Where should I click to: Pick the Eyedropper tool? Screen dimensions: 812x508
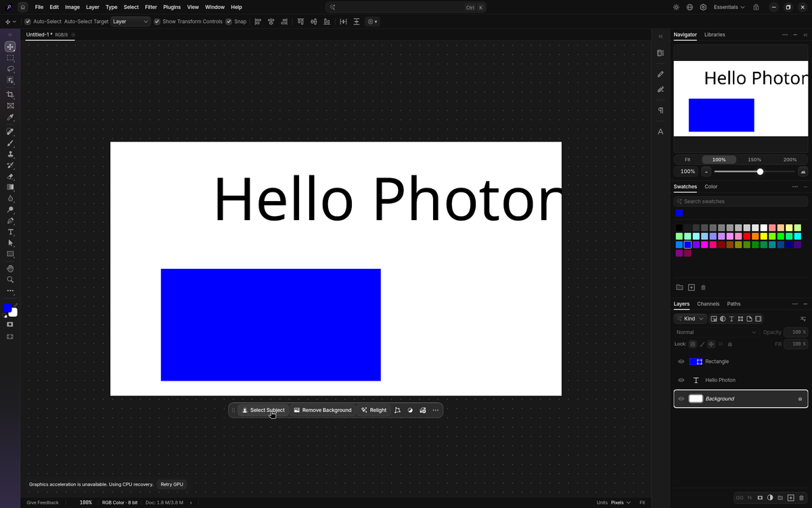click(x=10, y=117)
